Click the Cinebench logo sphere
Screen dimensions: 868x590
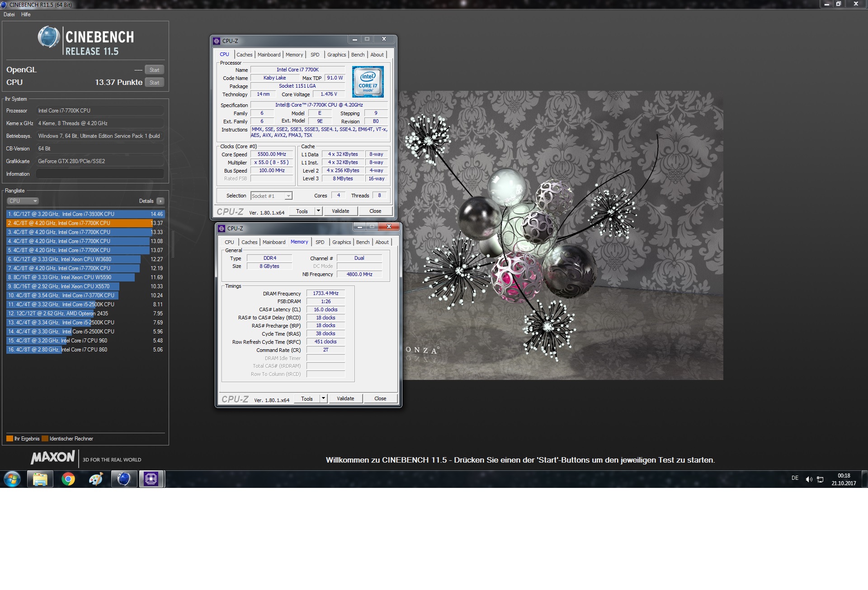[x=49, y=37]
